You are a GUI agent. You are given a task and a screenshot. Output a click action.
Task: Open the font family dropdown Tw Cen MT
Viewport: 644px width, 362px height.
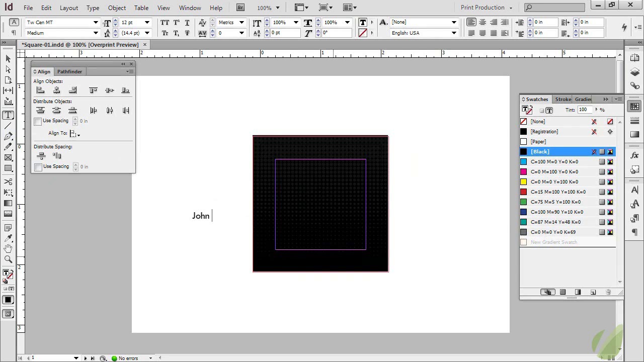point(96,23)
